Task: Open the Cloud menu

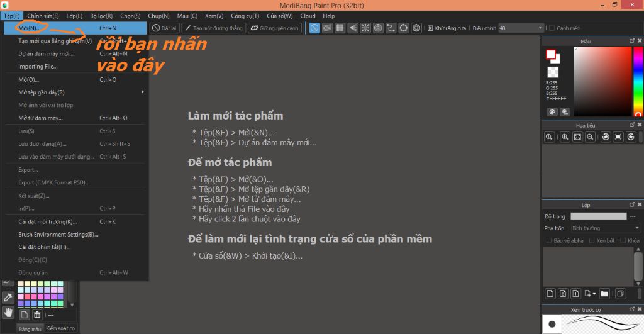Action: pos(308,16)
